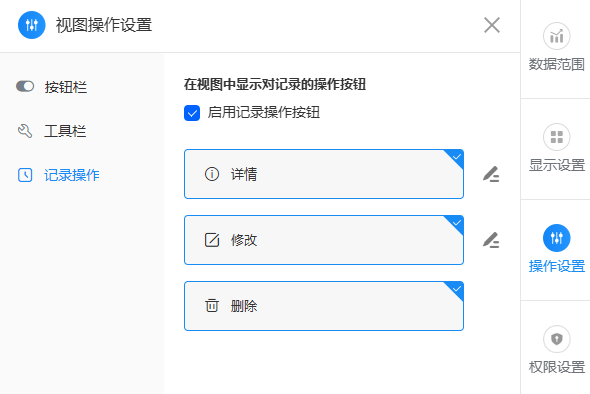
Task: Click the 记录操作 clock icon
Action: point(25,175)
